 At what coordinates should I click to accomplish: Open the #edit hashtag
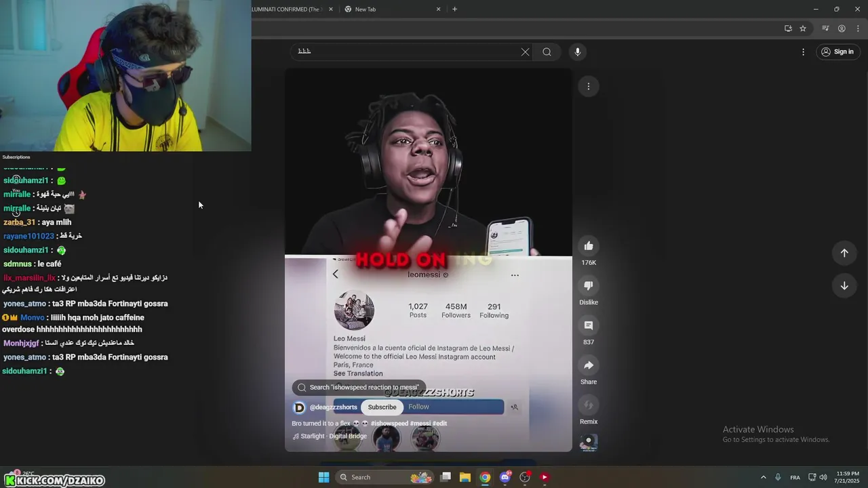pyautogui.click(x=439, y=424)
